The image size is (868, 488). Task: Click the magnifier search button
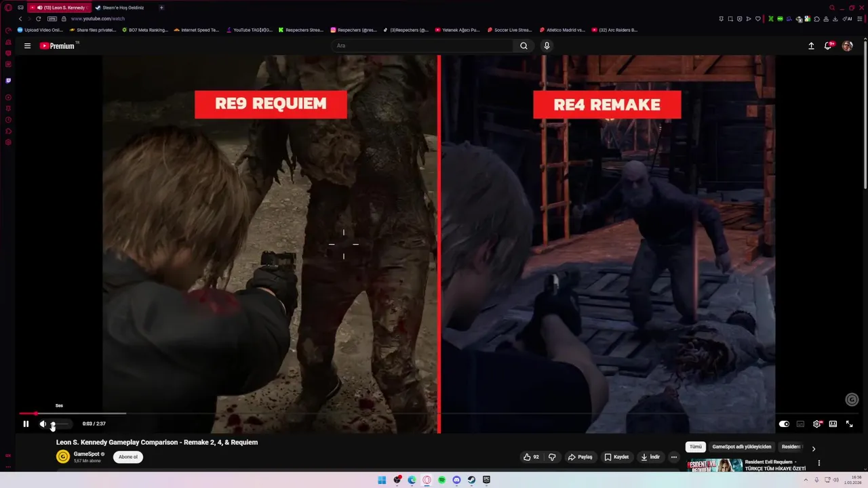tap(524, 45)
